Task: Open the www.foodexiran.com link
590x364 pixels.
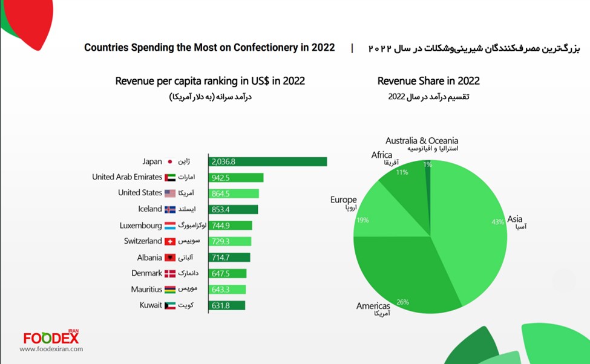Action: coord(51,349)
